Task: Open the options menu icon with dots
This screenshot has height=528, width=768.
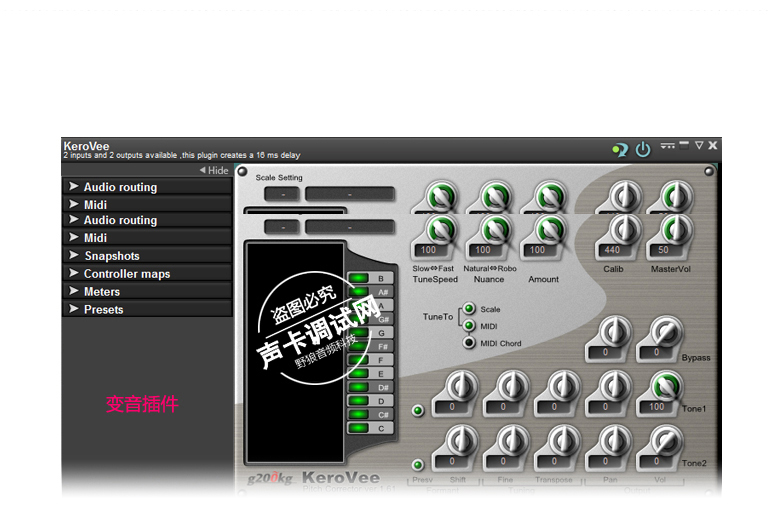Action: [x=667, y=145]
